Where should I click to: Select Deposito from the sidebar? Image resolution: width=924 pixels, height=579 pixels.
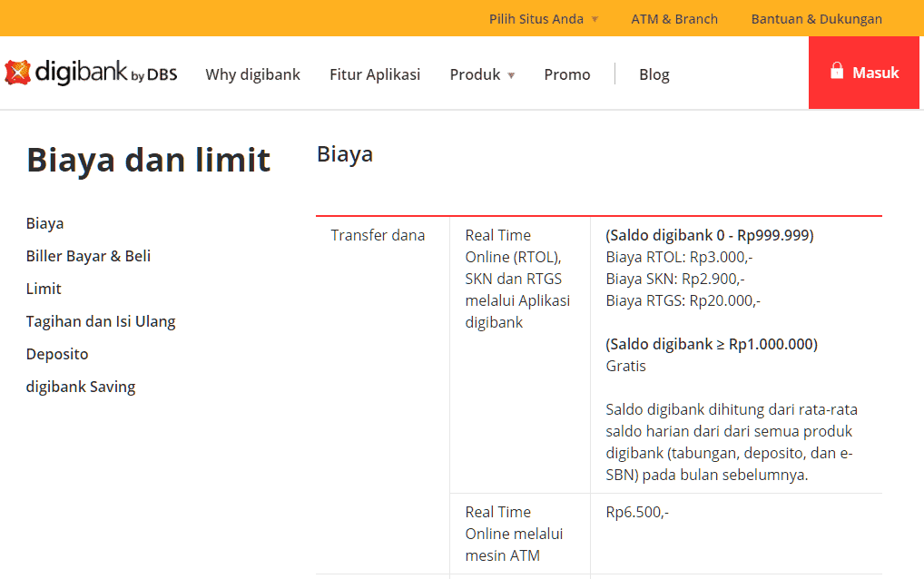57,353
